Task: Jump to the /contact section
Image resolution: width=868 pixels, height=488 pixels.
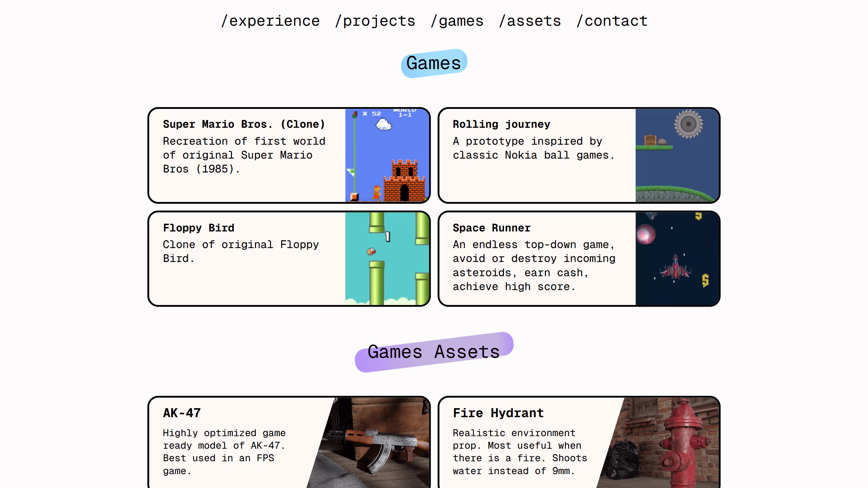Action: point(612,21)
